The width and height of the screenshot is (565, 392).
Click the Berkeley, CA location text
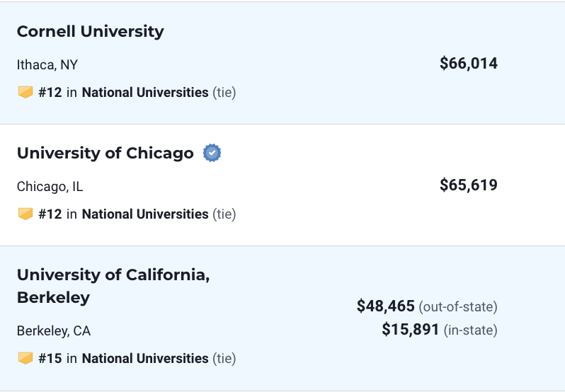pyautogui.click(x=54, y=331)
